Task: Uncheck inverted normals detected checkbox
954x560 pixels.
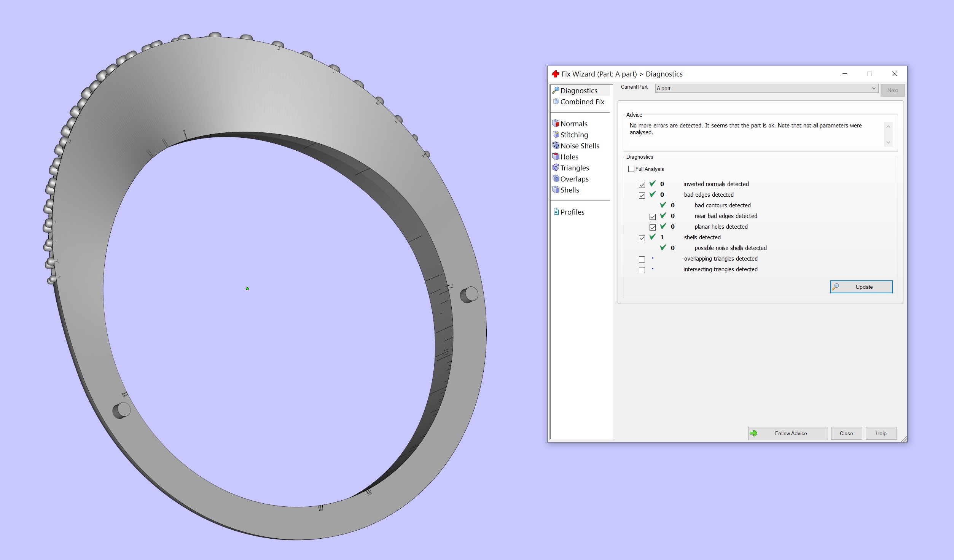Action: point(642,185)
